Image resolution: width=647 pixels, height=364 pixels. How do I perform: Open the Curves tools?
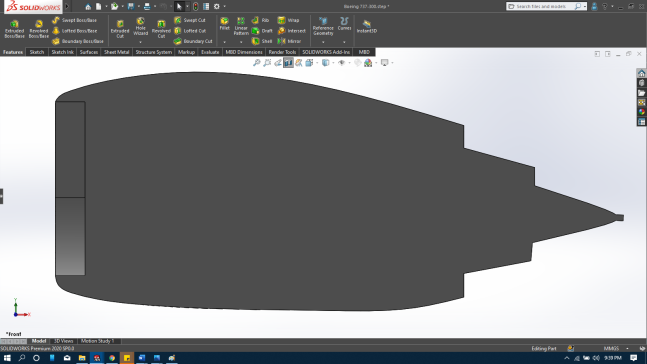344,24
